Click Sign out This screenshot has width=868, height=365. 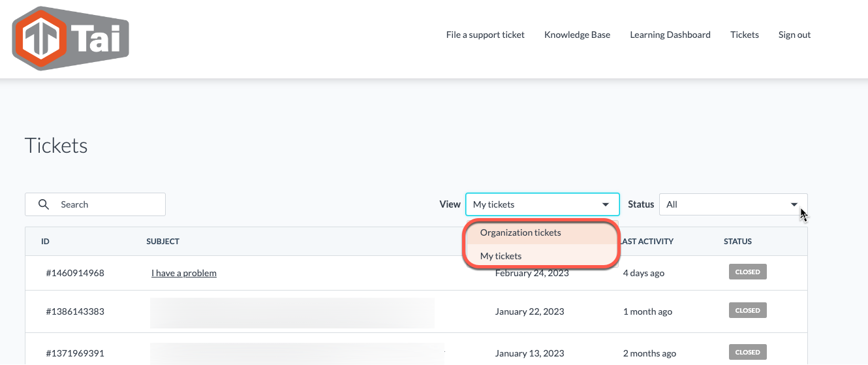pos(794,35)
